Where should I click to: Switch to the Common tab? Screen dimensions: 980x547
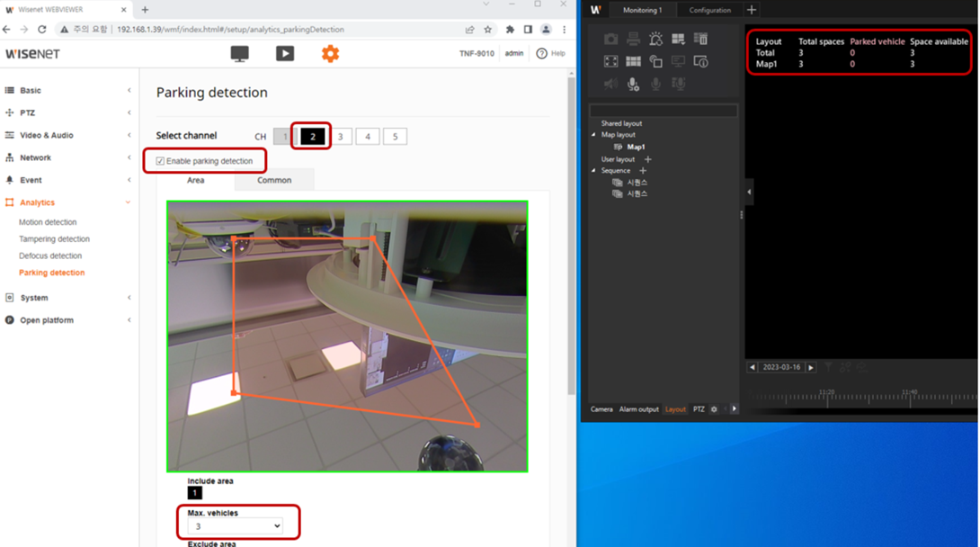click(x=274, y=180)
